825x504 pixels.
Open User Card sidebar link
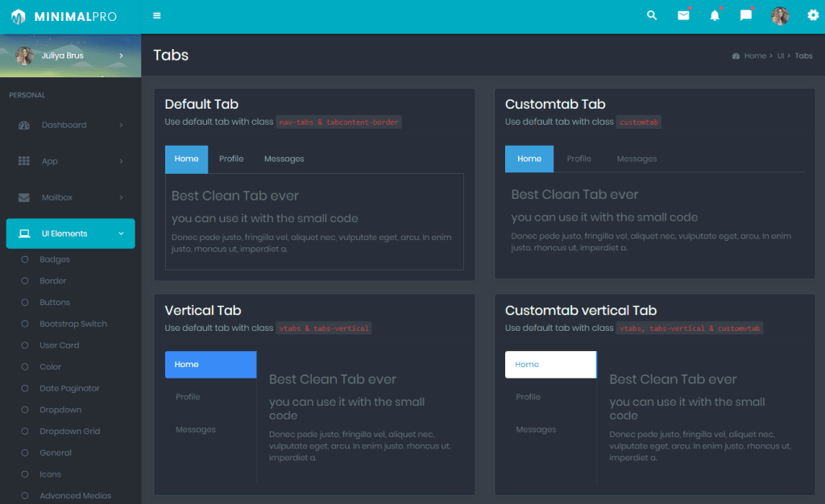tap(60, 345)
